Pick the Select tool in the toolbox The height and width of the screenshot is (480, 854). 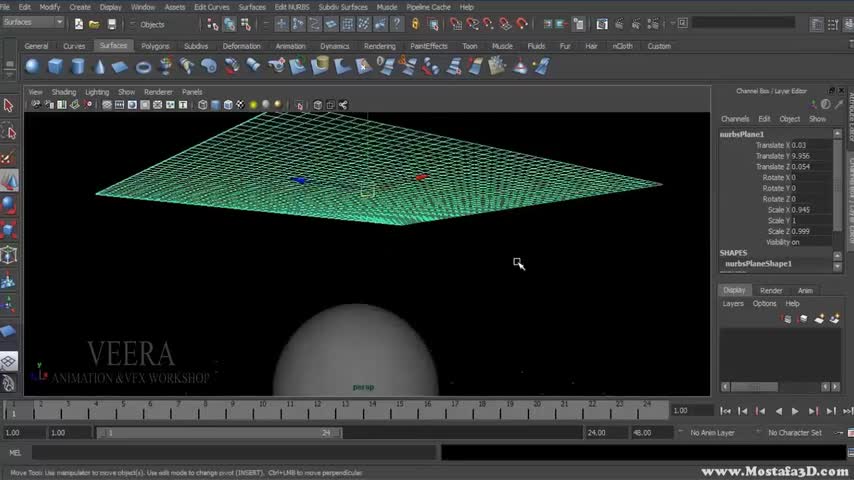8,105
